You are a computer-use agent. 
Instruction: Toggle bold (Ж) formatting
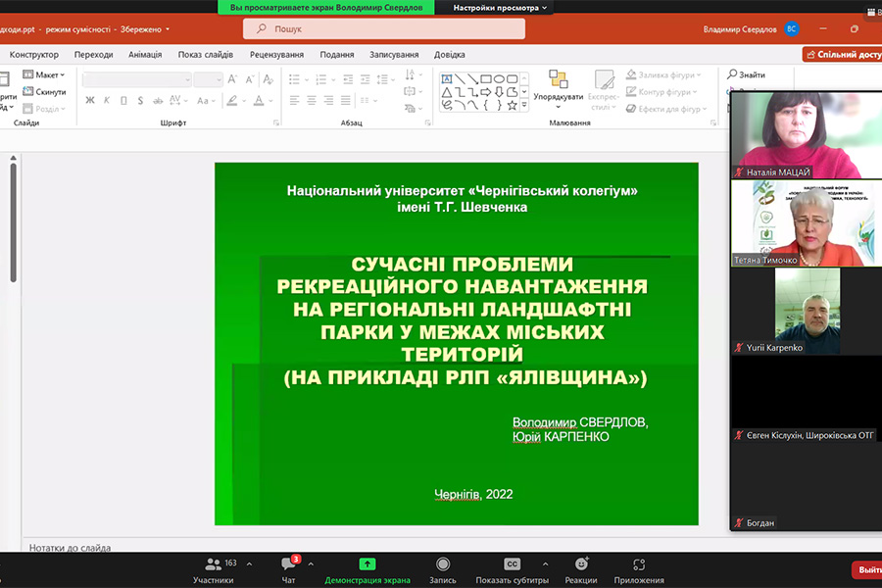click(x=90, y=100)
